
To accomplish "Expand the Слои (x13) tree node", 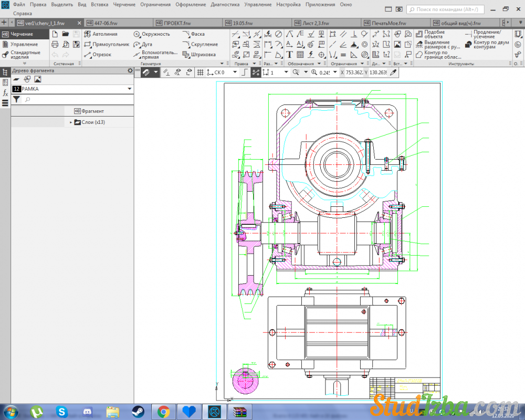I will pos(71,122).
